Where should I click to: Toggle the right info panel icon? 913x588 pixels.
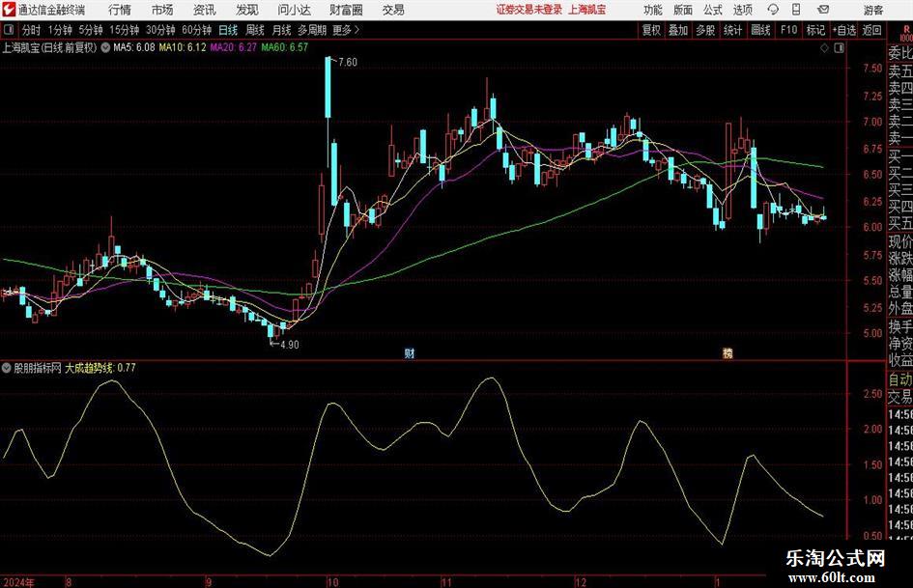click(x=839, y=48)
